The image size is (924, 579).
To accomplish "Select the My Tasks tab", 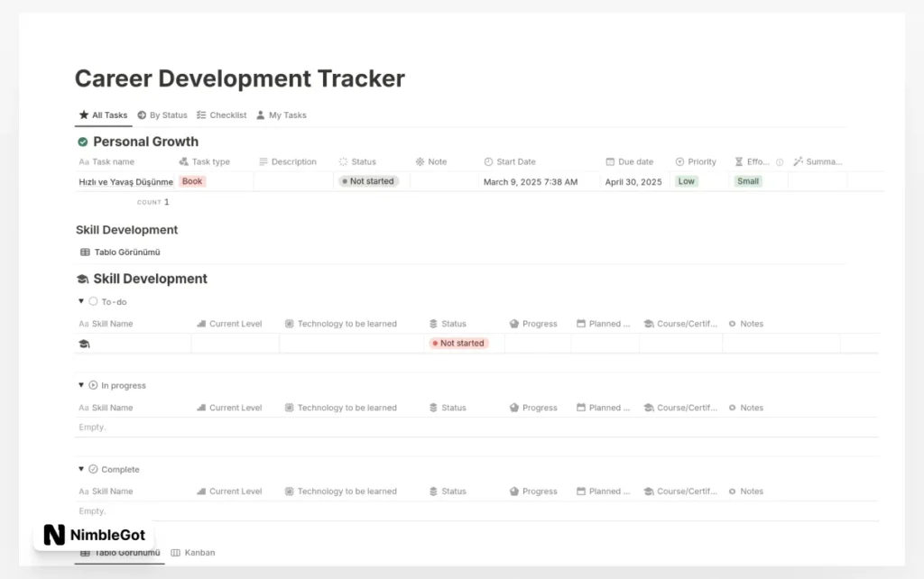I will tap(282, 115).
